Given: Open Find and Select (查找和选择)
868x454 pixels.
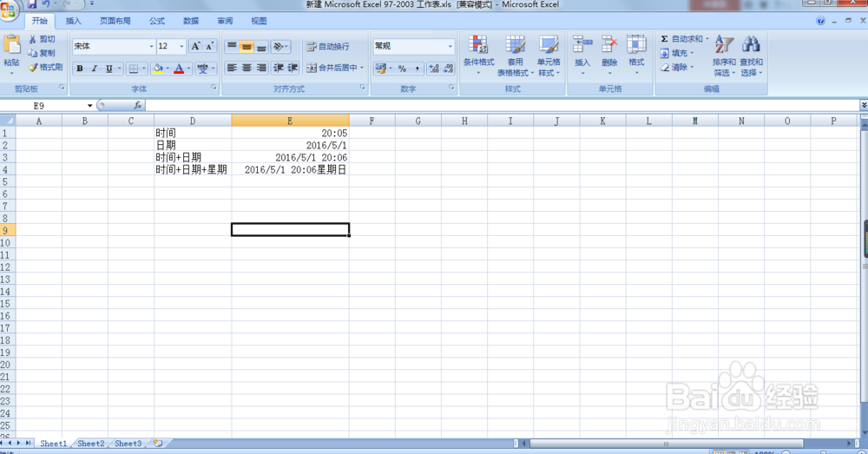Looking at the screenshot, I should click(x=751, y=56).
